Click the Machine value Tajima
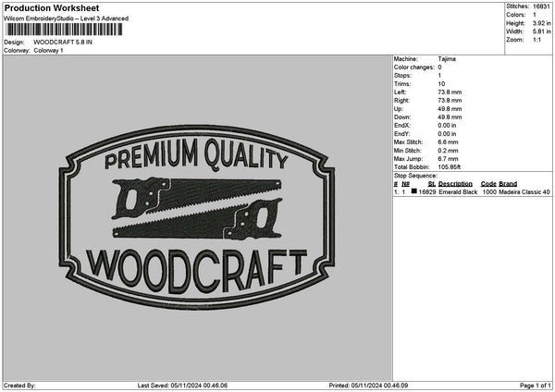Viewport: 555px width, 392px height. (x=448, y=59)
